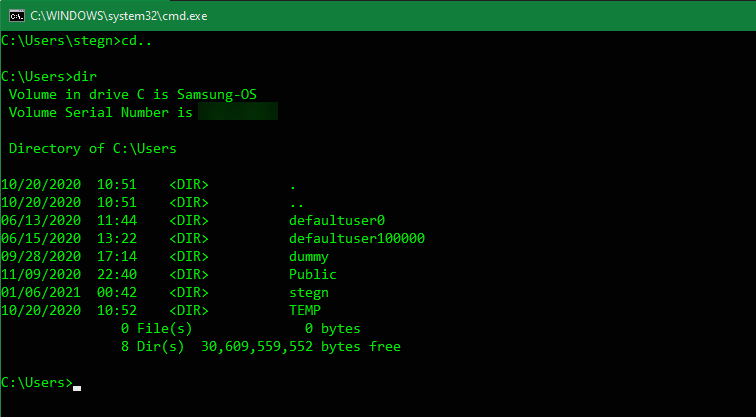This screenshot has width=756, height=417.
Task: Click the Public directory entry
Action: coord(312,274)
